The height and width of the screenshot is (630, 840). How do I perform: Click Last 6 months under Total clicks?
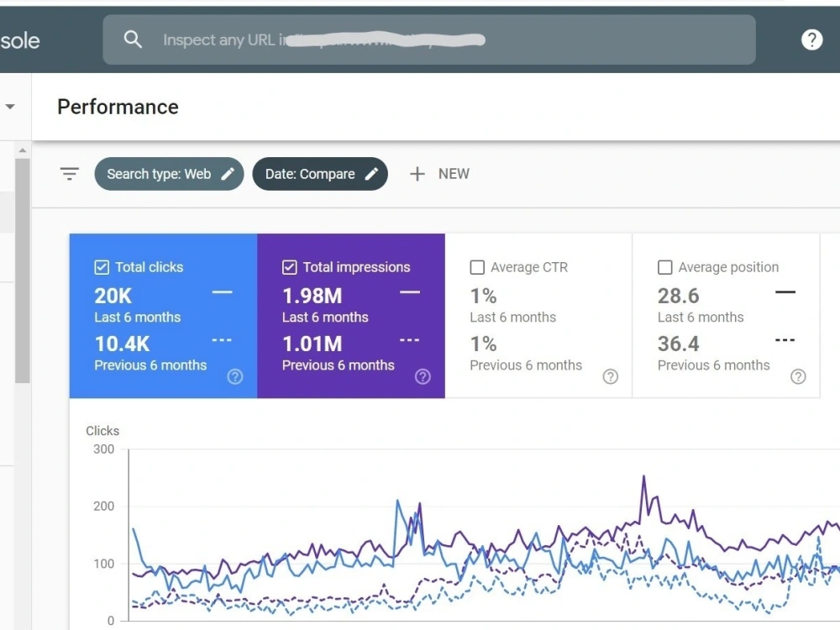(138, 318)
